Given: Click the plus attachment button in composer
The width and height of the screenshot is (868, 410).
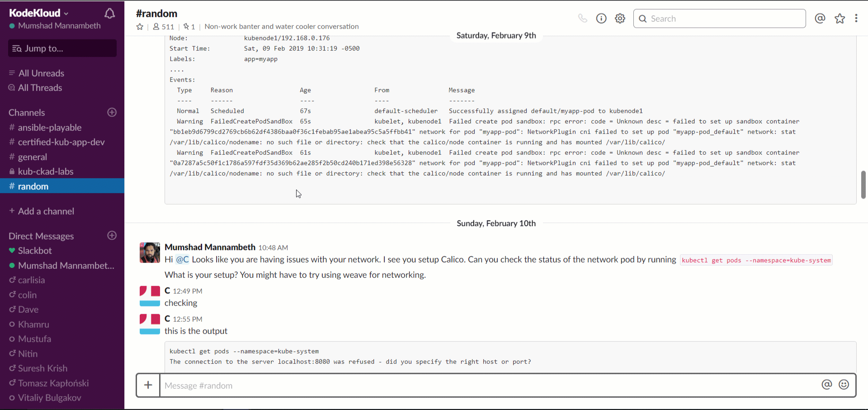Looking at the screenshot, I should click(x=148, y=385).
